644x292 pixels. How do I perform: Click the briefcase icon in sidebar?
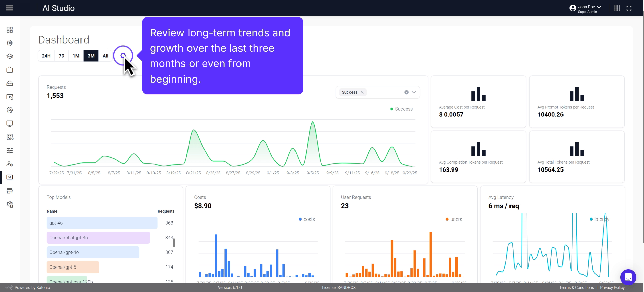(10, 70)
